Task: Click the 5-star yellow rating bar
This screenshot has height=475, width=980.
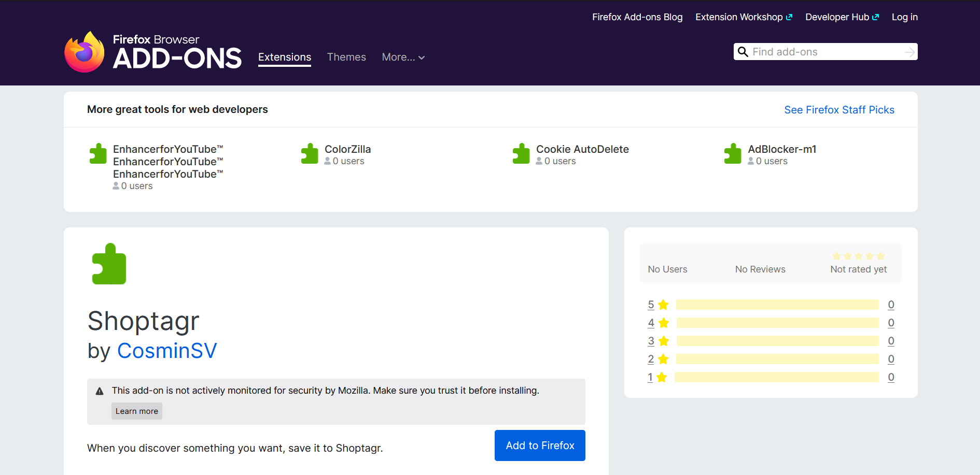Action: coord(776,305)
